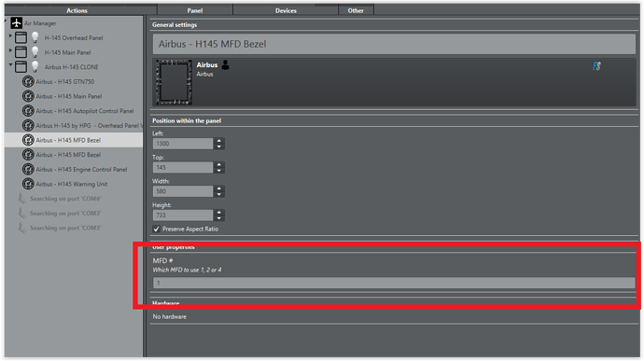Select 'Airbus - H145 GTN750' in tree
The height and width of the screenshot is (361, 644).
[x=65, y=81]
